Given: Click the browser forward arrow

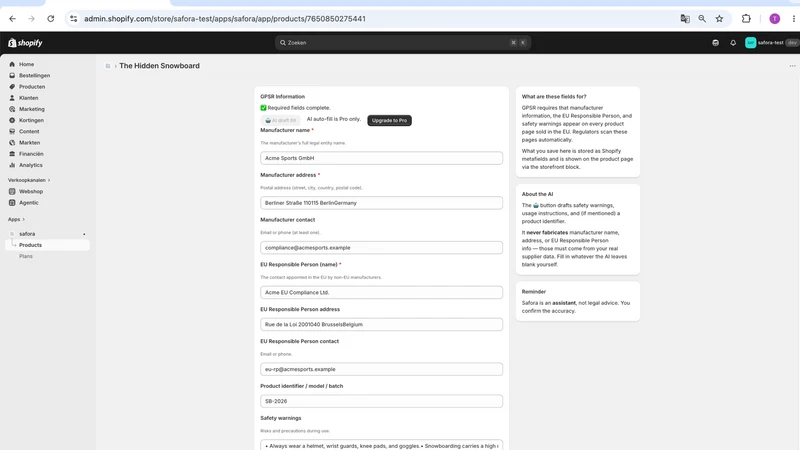Looking at the screenshot, I should pos(31,19).
